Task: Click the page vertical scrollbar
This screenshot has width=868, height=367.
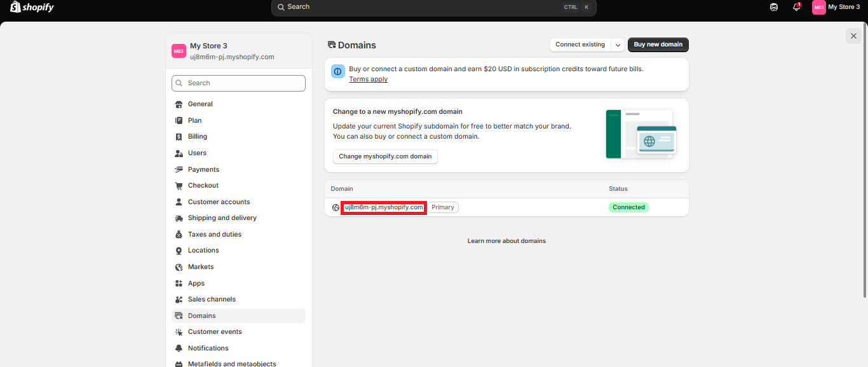Action: [865, 159]
